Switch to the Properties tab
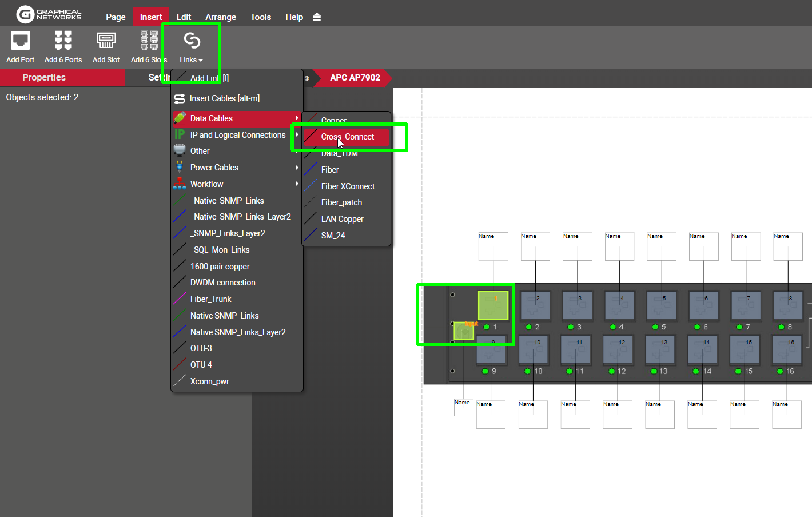 tap(44, 78)
